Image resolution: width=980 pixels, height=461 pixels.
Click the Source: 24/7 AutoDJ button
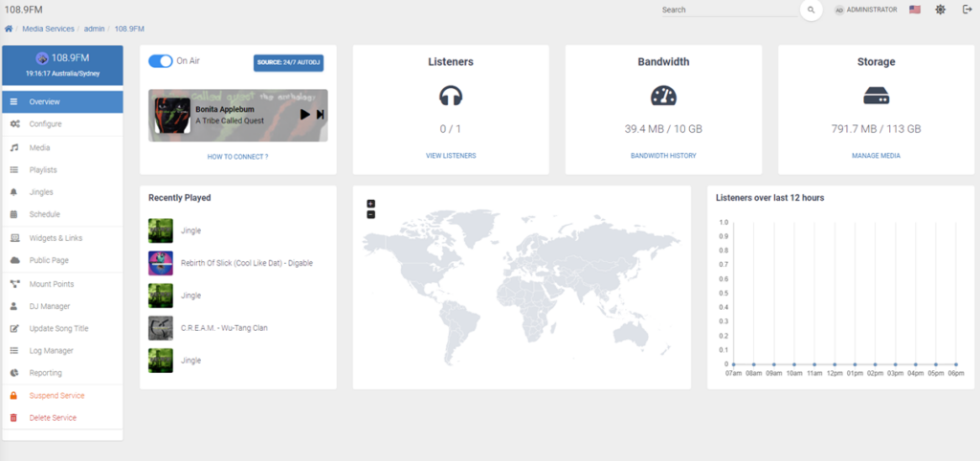(x=288, y=63)
